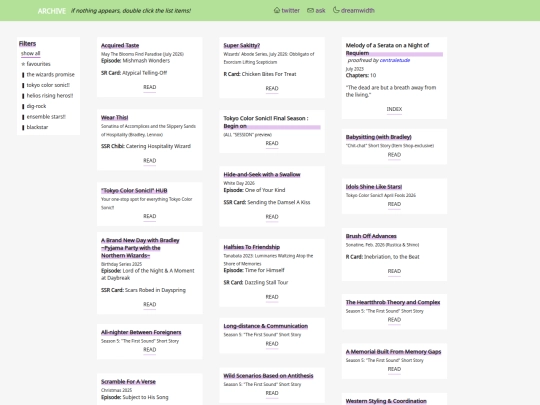540x405 pixels.
Task: Click READ under The Heartthrob Theory and Complex
Action: pos(394,320)
